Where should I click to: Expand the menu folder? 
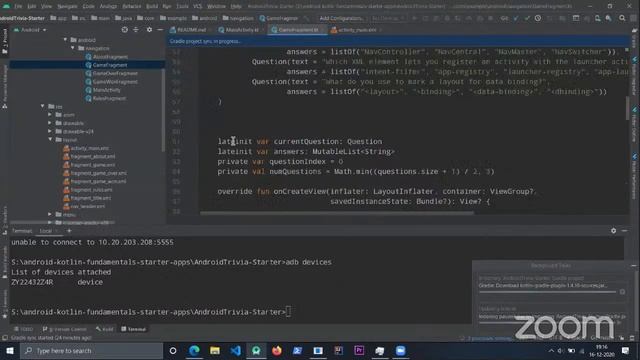(x=50, y=214)
